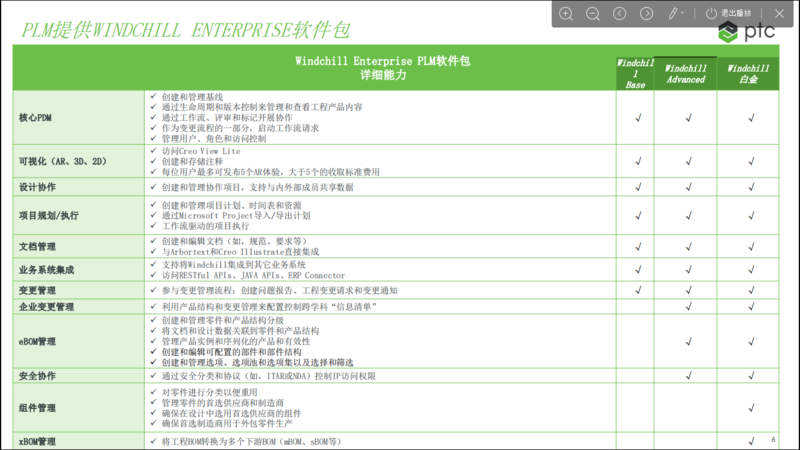
Task: Click the PTC logo
Action: click(747, 34)
